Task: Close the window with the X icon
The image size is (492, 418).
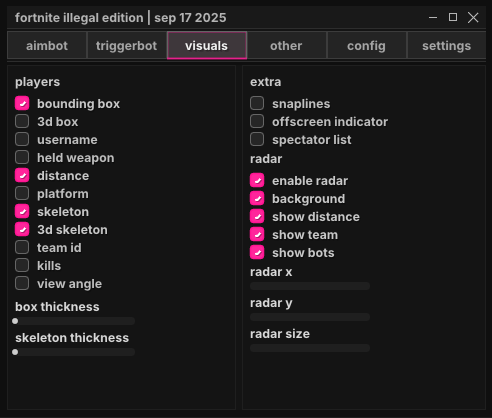Action: pos(473,17)
